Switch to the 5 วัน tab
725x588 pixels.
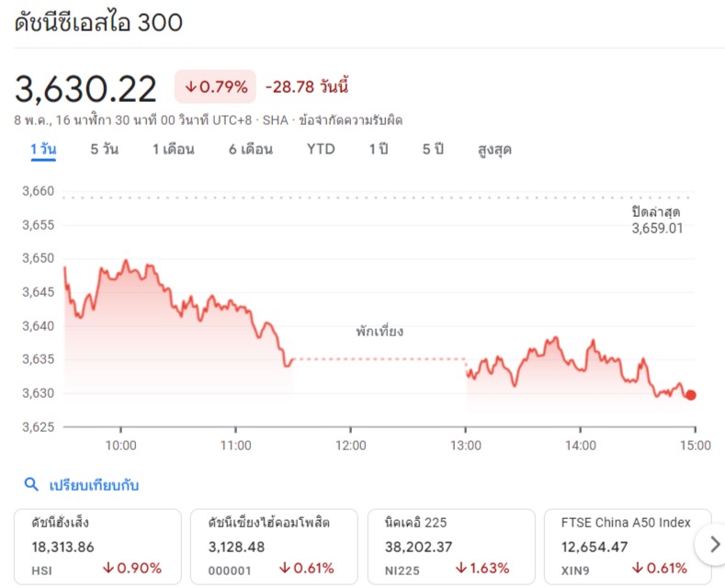(104, 149)
